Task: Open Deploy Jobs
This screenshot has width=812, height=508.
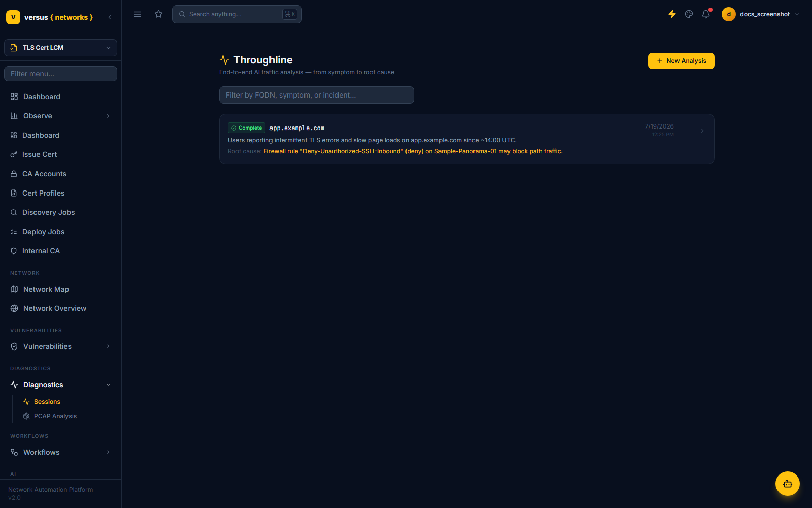Action: [60, 232]
